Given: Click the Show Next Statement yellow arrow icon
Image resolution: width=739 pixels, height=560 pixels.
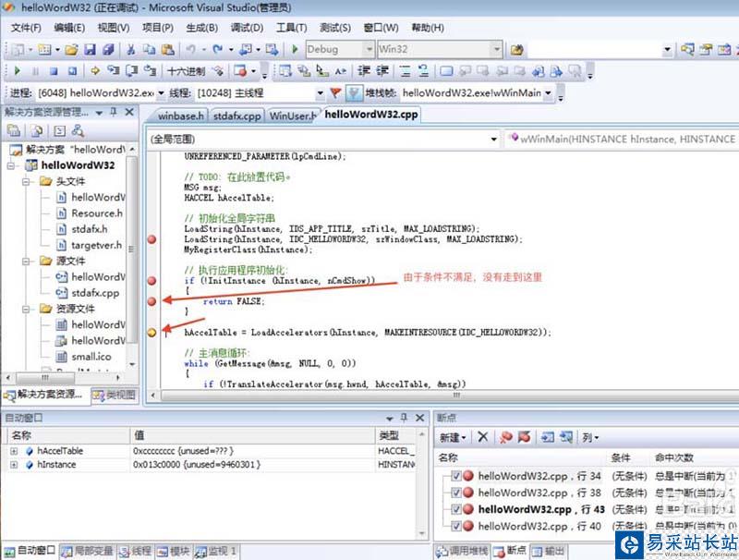Looking at the screenshot, I should tap(95, 71).
